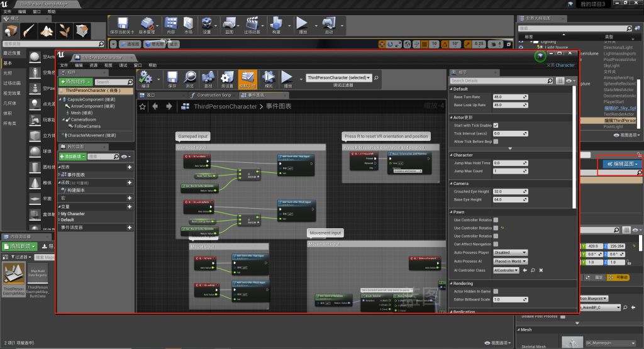
Task: Open the debug filter ThirdPersonCharacter (selected) dropdown
Action: pyautogui.click(x=338, y=78)
